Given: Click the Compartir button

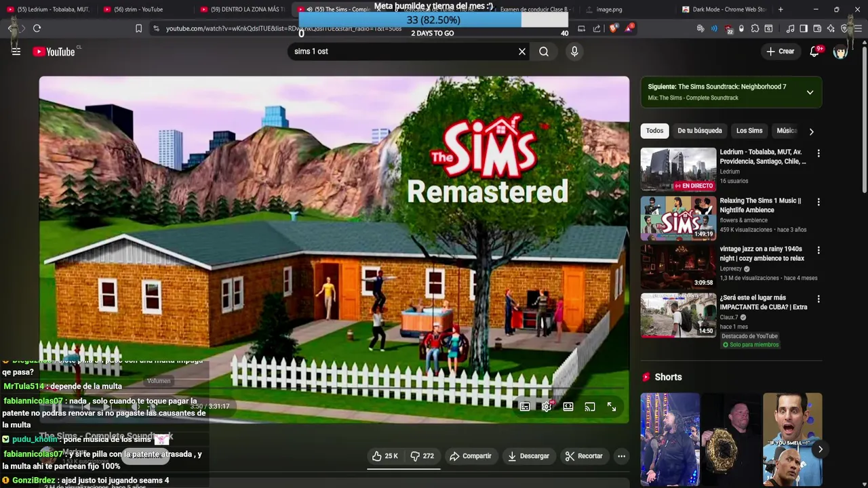Looking at the screenshot, I should tap(471, 456).
